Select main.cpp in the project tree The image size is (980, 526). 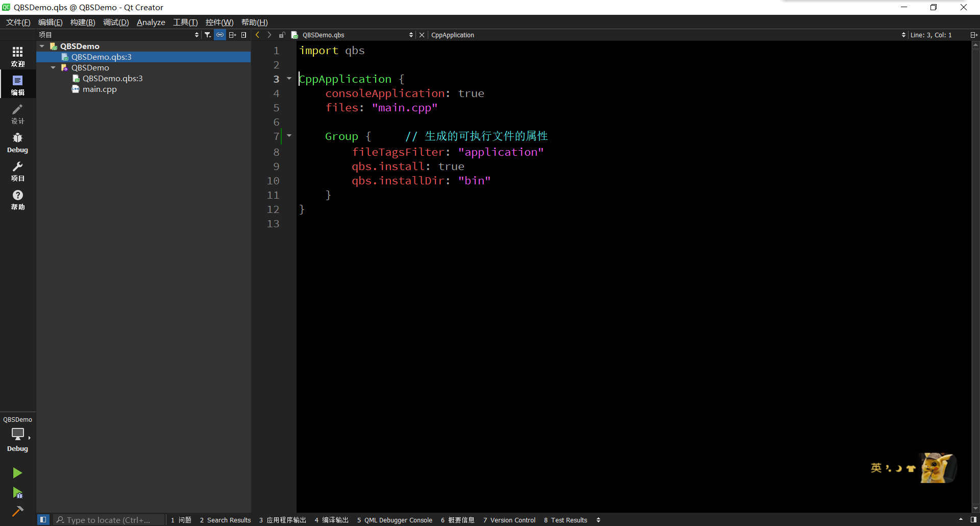click(x=100, y=89)
